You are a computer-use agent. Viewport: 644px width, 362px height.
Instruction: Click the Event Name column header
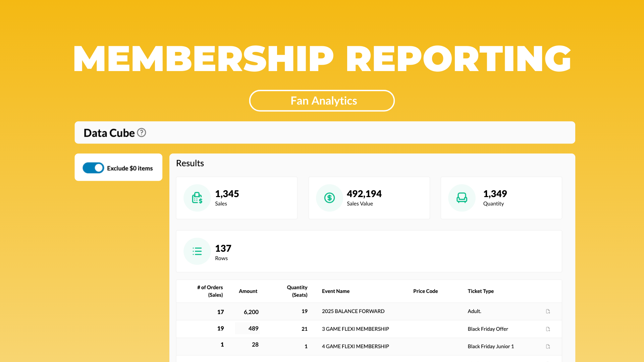tap(335, 291)
